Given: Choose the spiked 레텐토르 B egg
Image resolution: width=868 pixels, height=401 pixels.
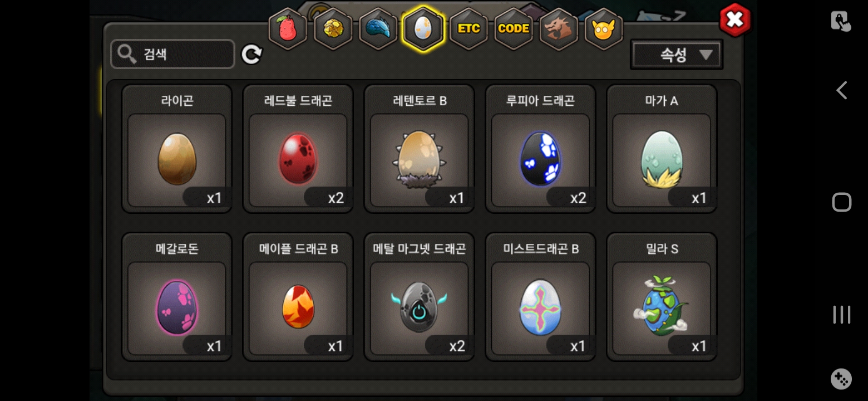Looking at the screenshot, I should point(420,149).
